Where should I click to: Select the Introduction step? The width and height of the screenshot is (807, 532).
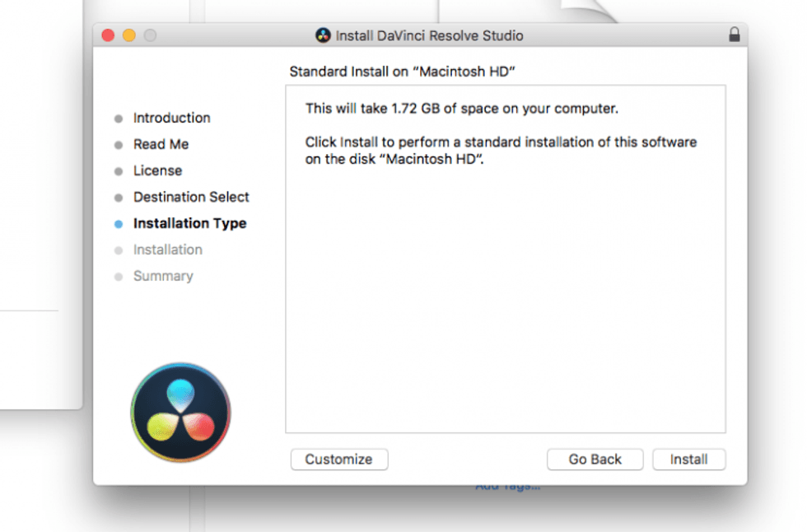tap(172, 118)
